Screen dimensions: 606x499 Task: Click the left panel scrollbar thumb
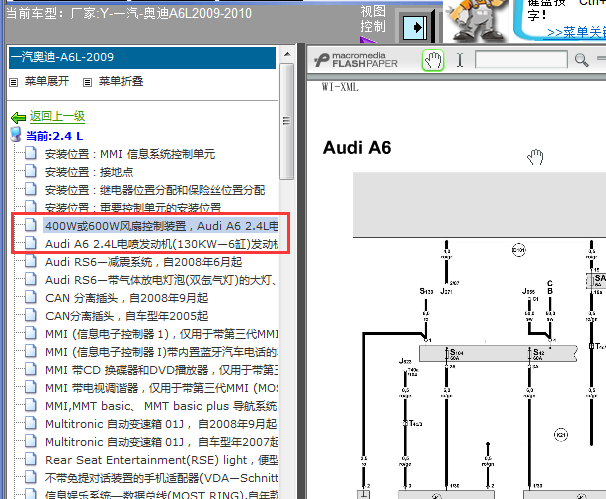[x=286, y=121]
